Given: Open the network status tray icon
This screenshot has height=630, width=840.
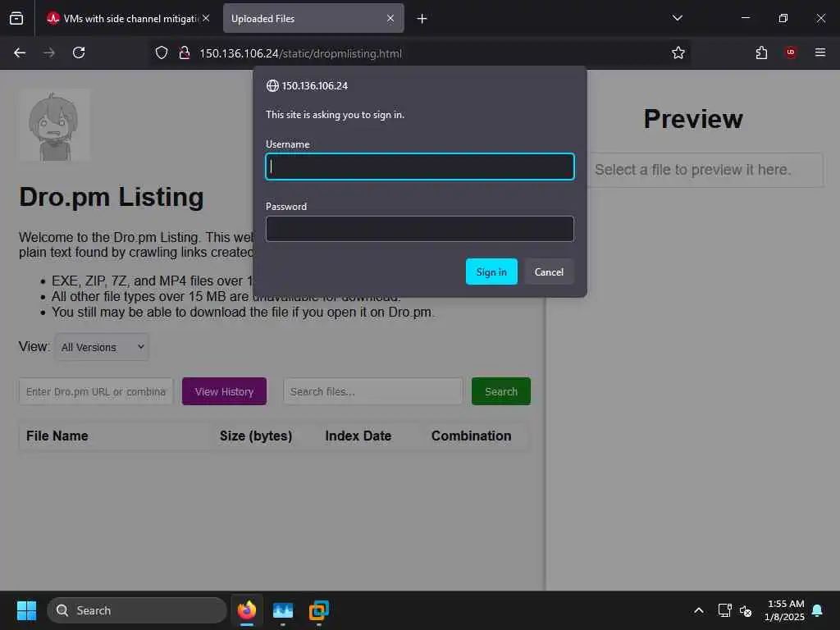Looking at the screenshot, I should (724, 610).
